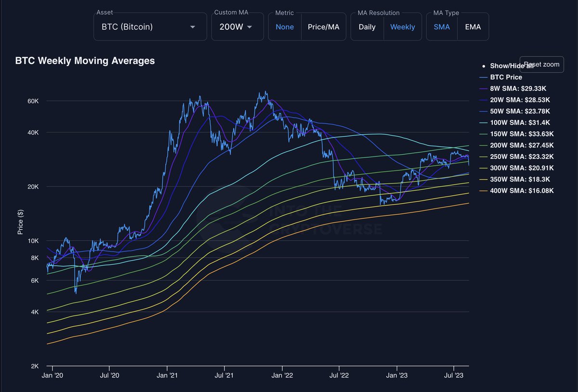The height and width of the screenshot is (392, 578).
Task: Open the Custom MA dropdown
Action: pyautogui.click(x=237, y=27)
